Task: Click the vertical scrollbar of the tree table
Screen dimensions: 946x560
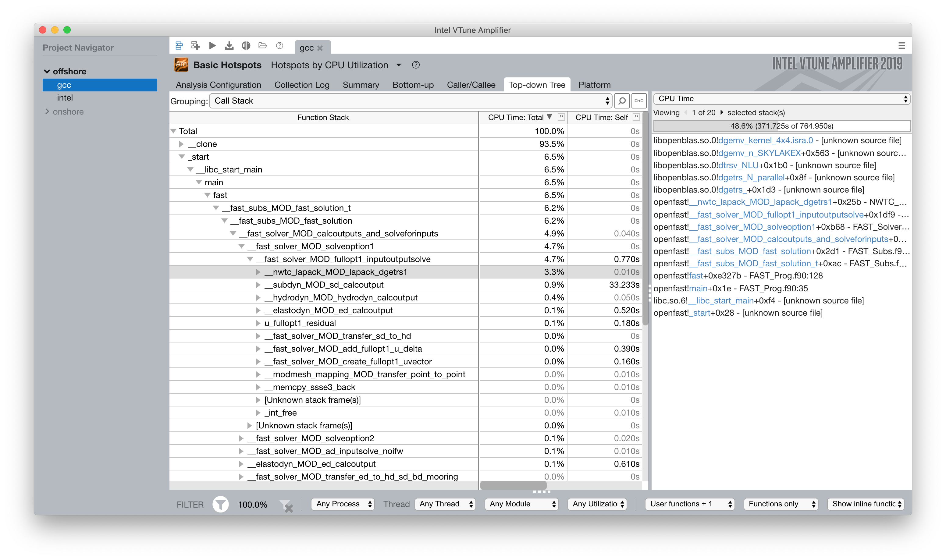Action: coord(645,219)
